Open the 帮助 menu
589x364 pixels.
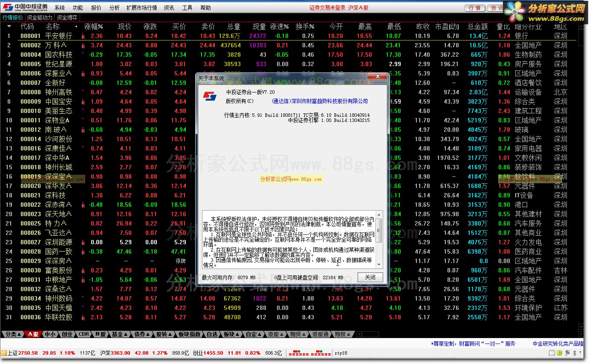(x=205, y=8)
